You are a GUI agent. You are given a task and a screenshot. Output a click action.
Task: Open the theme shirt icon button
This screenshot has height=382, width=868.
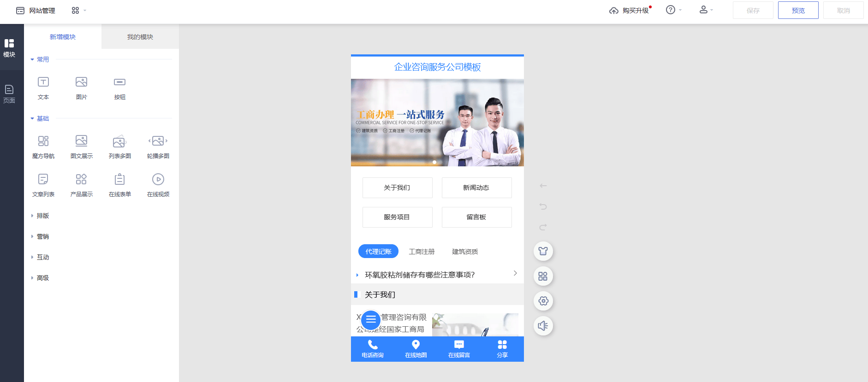point(543,251)
